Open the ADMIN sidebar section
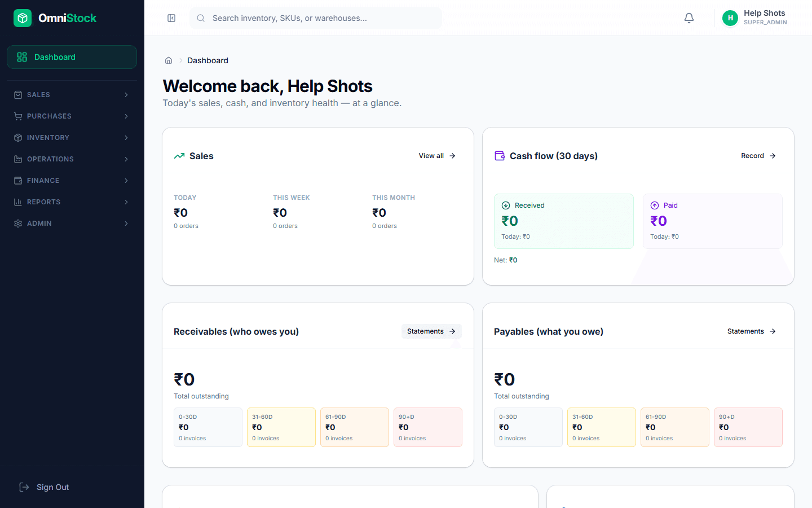This screenshot has width=812, height=508. tap(72, 224)
